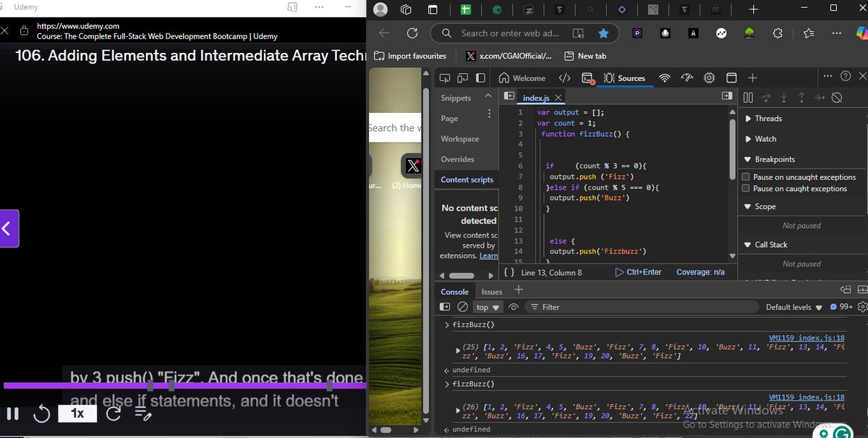Click the Clear console icon

click(464, 306)
